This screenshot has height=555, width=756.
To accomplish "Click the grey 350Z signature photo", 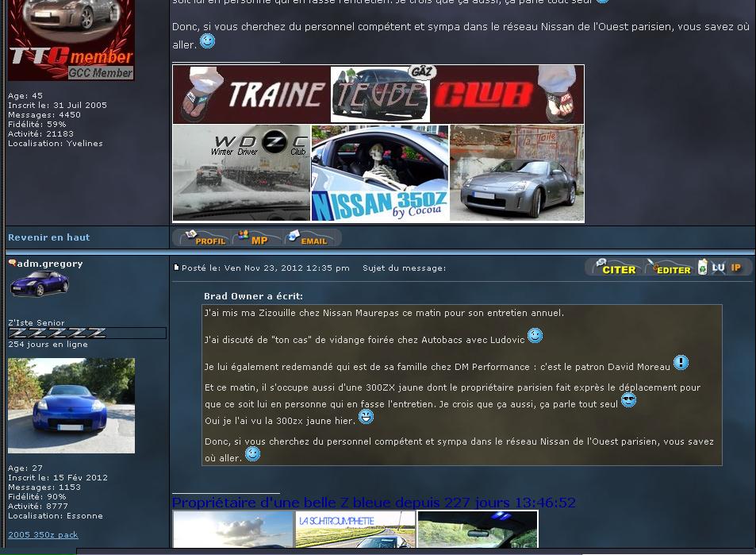I will click(516, 173).
